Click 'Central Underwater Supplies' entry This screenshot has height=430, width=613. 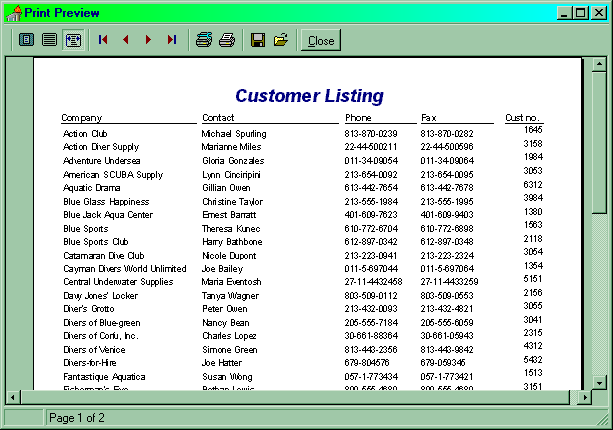(x=118, y=282)
